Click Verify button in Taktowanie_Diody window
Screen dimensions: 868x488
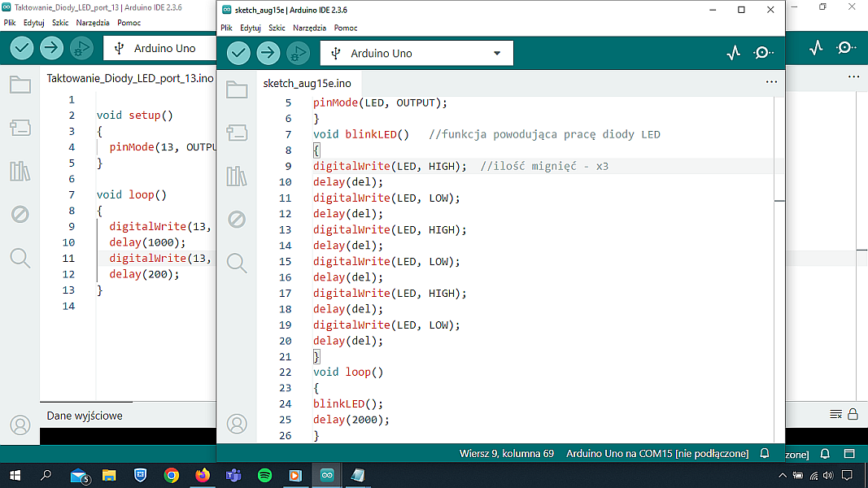[x=22, y=48]
